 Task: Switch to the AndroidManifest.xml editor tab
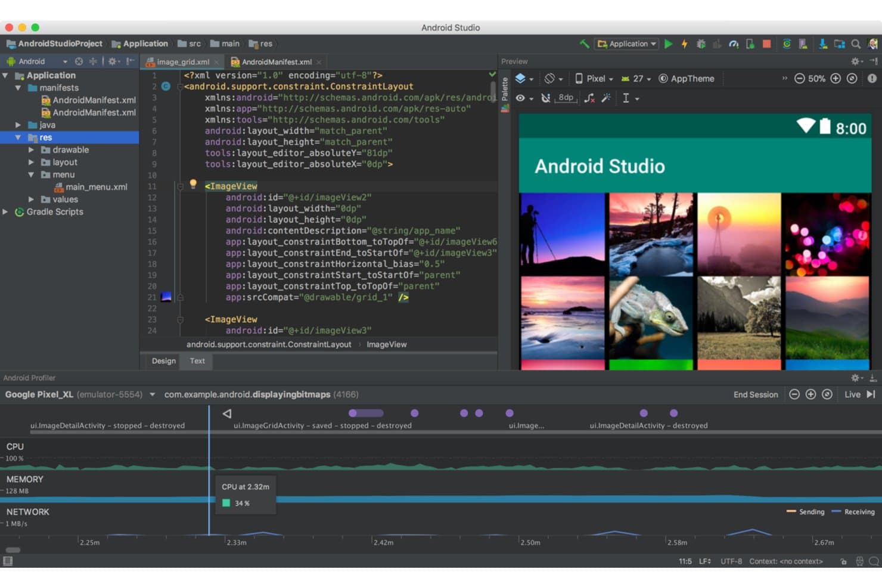(277, 62)
